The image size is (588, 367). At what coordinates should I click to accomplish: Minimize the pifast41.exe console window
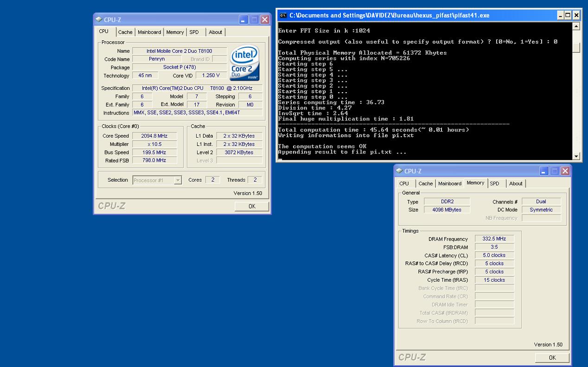coord(561,15)
